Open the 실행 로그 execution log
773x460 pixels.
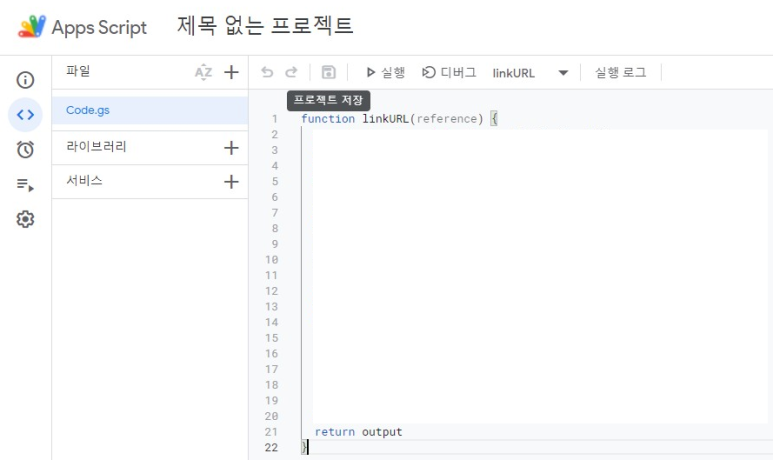pos(620,72)
